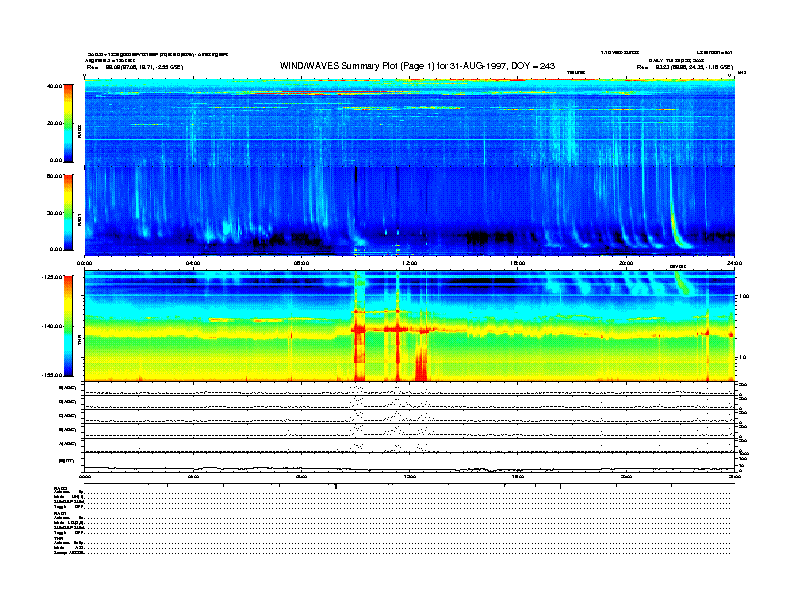Click the RAD1 rainbow color scale bar
Image resolution: width=792 pixels, height=612 pixels.
coord(68,212)
